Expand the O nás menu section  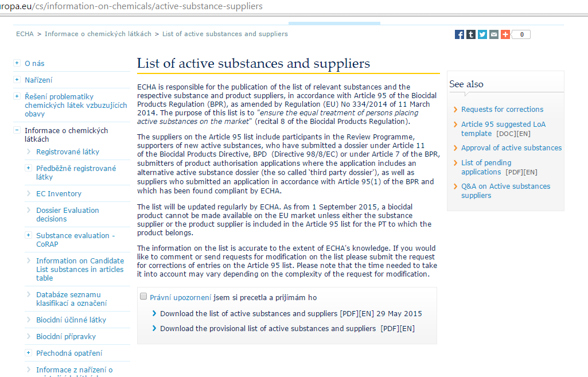point(17,63)
